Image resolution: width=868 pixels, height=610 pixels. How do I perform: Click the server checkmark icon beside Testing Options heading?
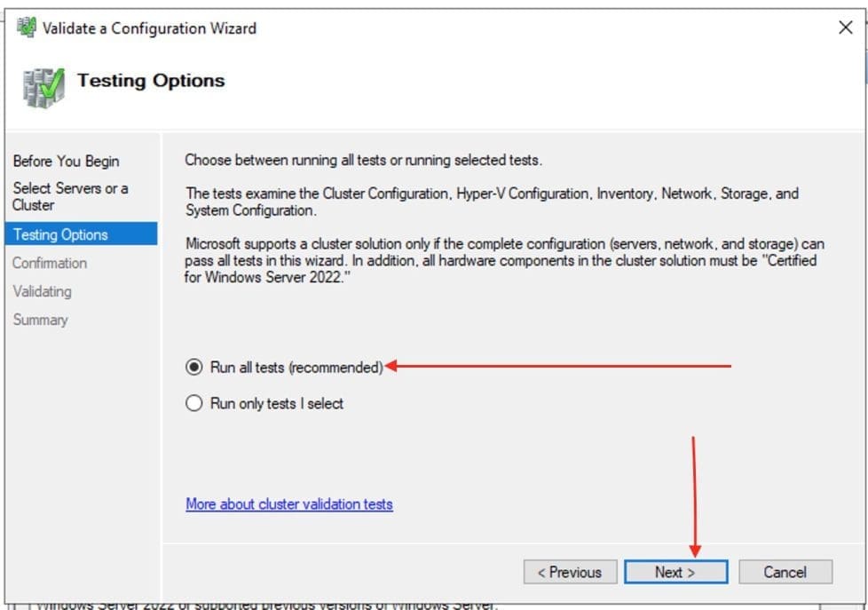(43, 87)
